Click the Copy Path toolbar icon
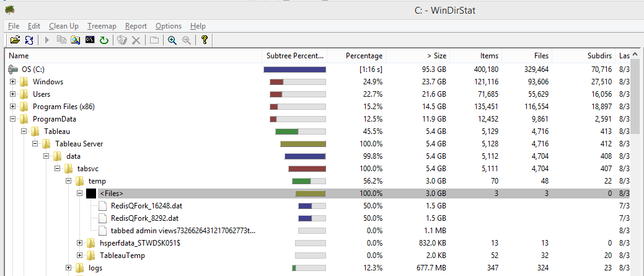The height and width of the screenshot is (276, 644). 61,40
